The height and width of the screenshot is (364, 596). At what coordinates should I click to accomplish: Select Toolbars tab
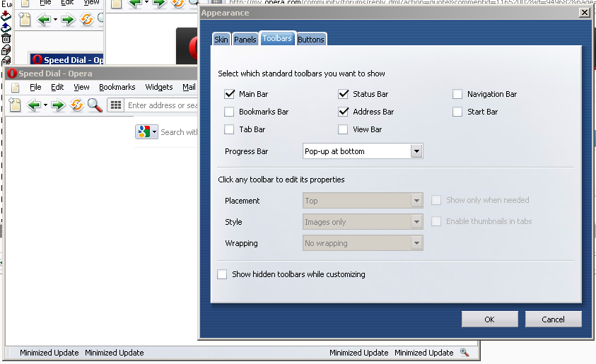[277, 38]
